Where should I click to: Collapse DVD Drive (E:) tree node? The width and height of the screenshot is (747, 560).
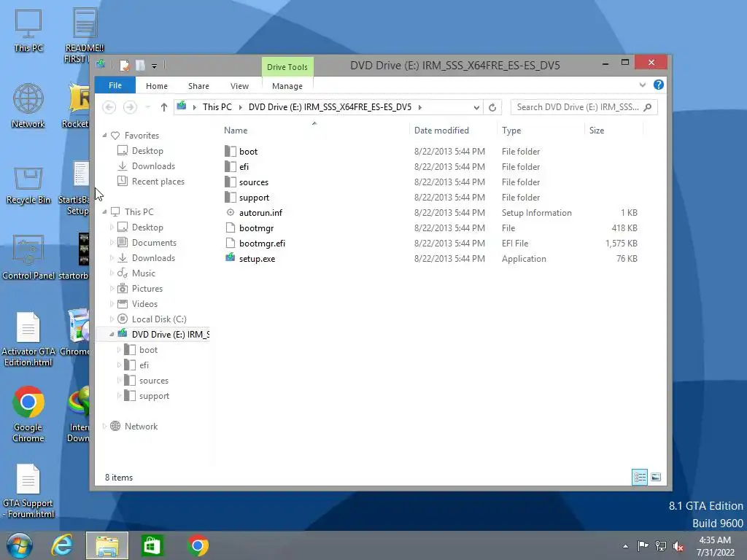tap(112, 334)
